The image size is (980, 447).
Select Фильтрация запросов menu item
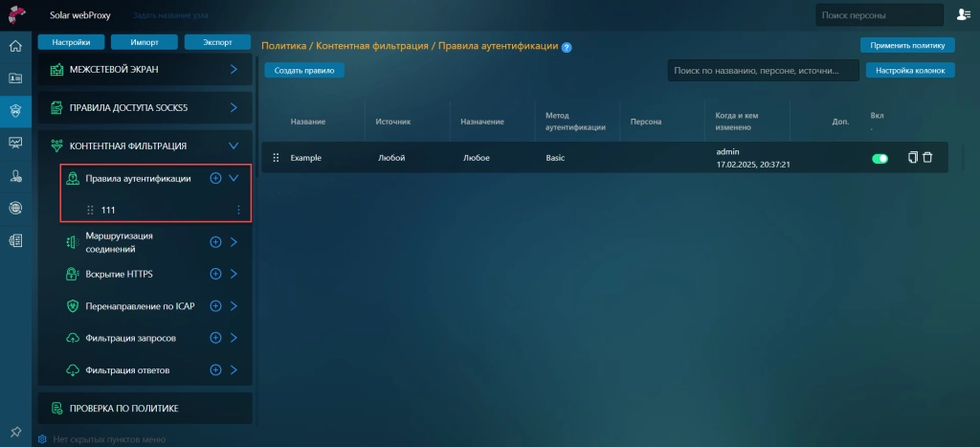click(130, 338)
